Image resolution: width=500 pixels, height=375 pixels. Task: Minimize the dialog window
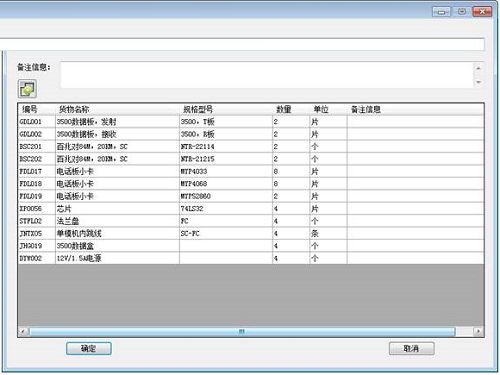pos(441,12)
